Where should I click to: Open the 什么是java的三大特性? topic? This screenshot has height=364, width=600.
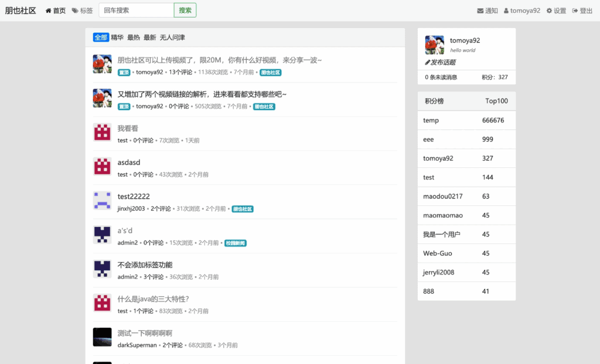coord(153,299)
